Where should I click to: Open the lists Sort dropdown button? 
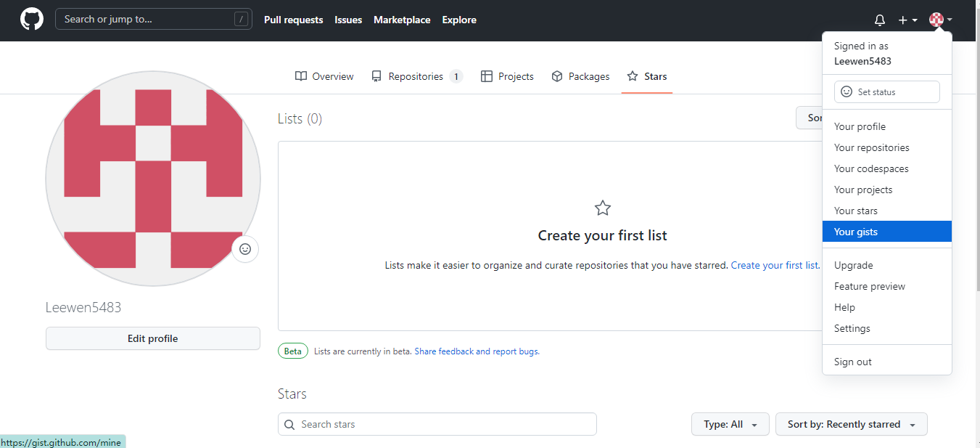coord(810,118)
